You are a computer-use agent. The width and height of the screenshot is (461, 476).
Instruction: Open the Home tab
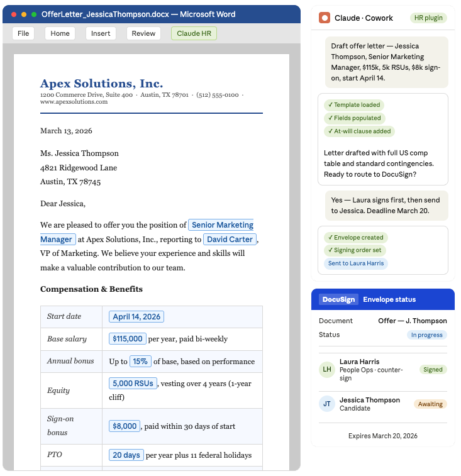point(60,33)
